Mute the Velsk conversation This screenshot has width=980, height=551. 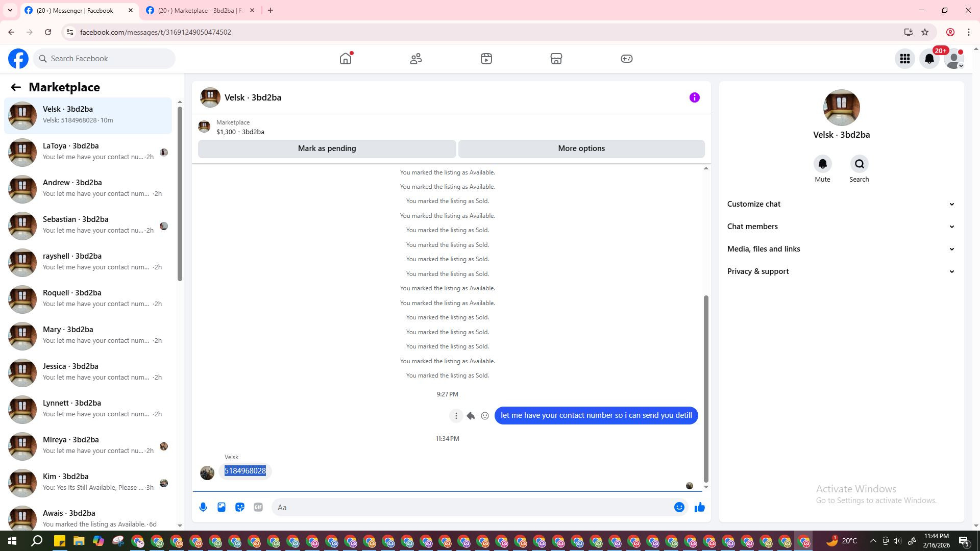(x=822, y=164)
